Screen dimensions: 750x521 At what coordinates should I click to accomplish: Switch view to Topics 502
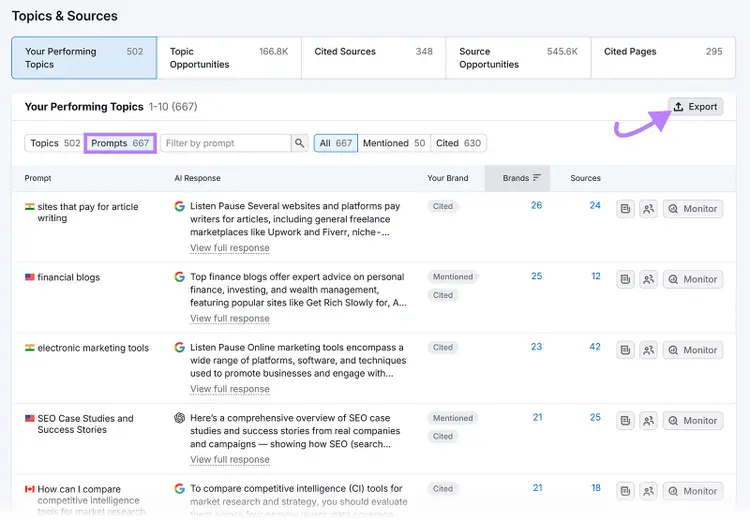click(x=55, y=143)
